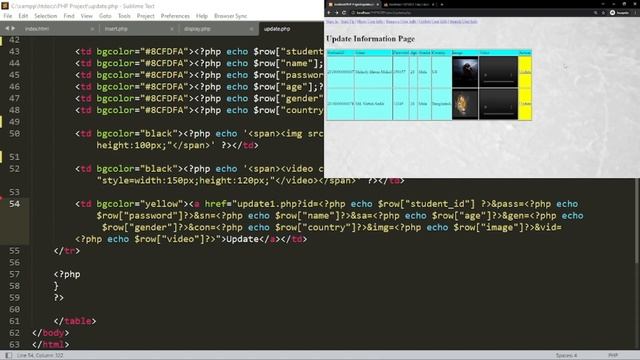Click line number 54 in the gutter

pos(14,204)
